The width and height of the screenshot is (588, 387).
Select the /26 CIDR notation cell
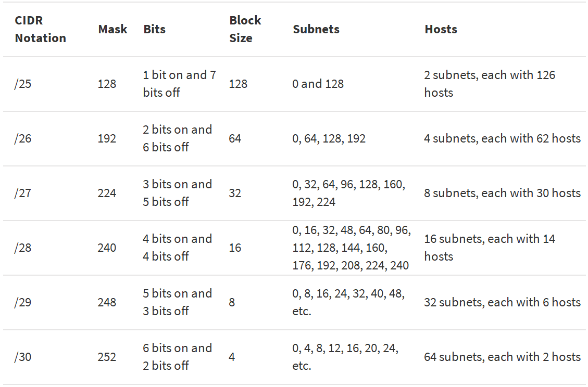tap(23, 138)
